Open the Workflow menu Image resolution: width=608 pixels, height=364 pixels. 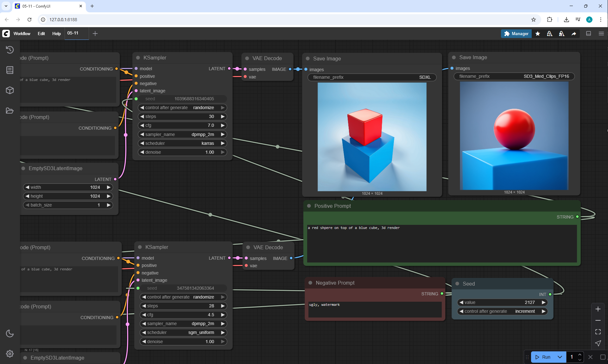click(22, 34)
